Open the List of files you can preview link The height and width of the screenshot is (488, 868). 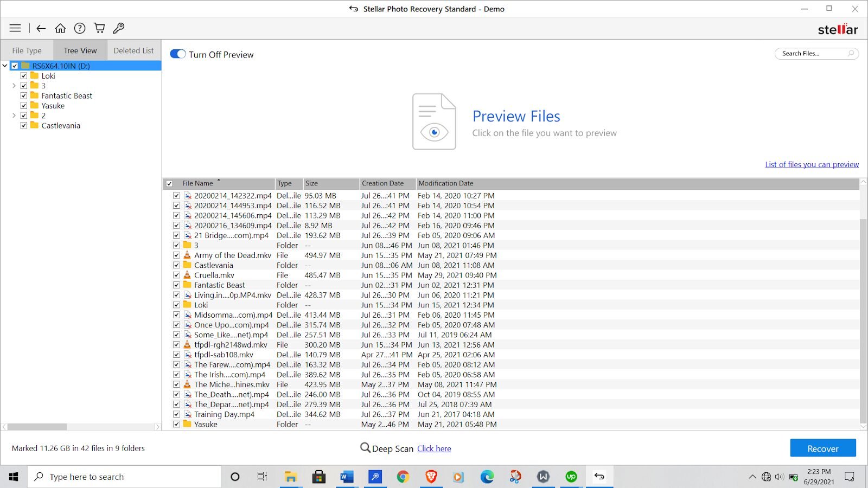click(x=812, y=164)
